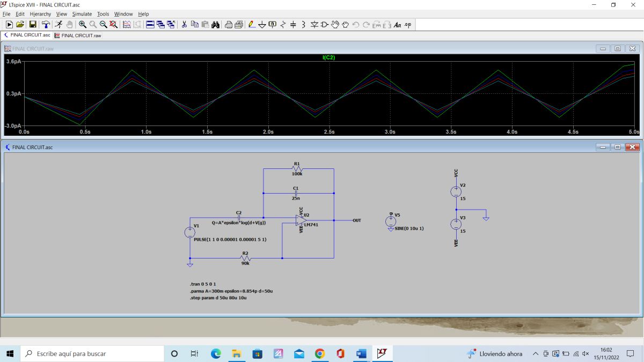Switch to the FINAL CIRCUIT.asc tab
Image resolution: width=644 pixels, height=362 pixels.
[27, 35]
